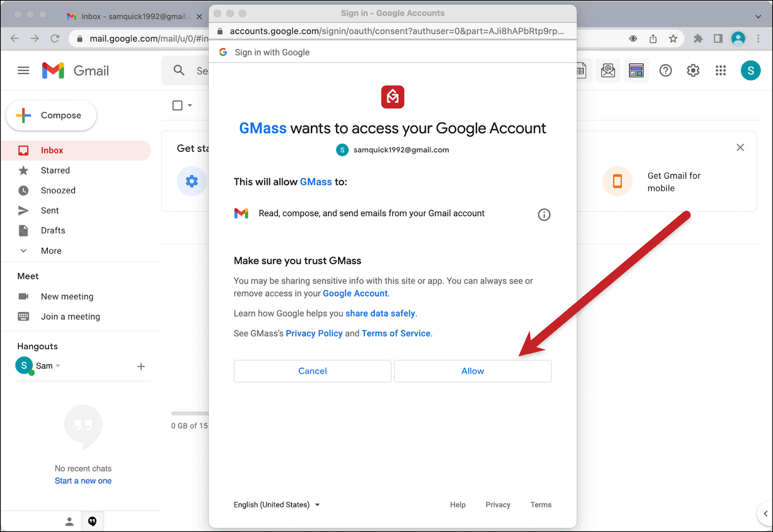The image size is (773, 532).
Task: Open Chrome extensions puzzle icon
Action: (x=698, y=39)
